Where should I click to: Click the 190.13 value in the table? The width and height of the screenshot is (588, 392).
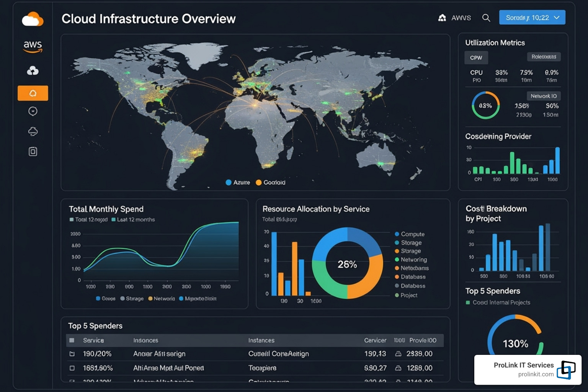pyautogui.click(x=375, y=354)
